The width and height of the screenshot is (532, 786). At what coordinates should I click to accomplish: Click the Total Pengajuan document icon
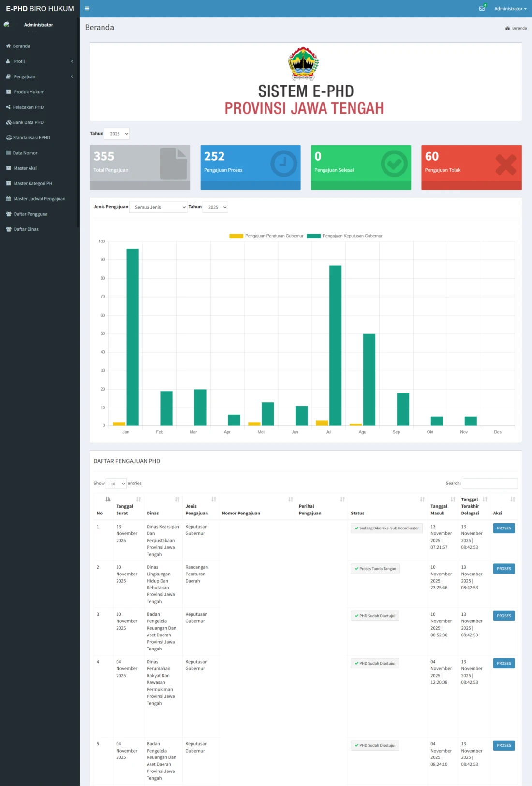pyautogui.click(x=174, y=164)
